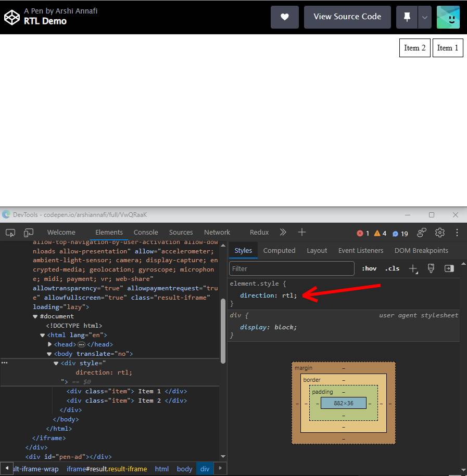Focus the styles Filter input field
The image size is (467, 476).
point(292,268)
